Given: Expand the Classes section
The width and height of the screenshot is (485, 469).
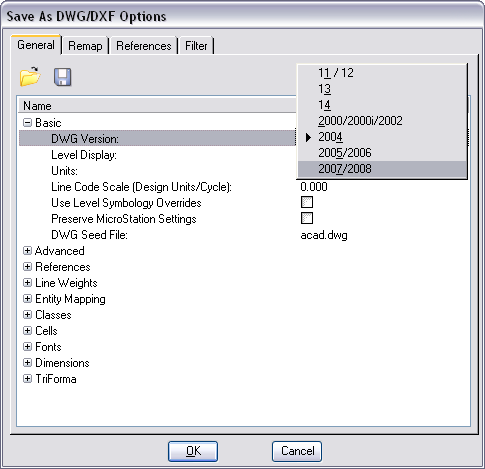Looking at the screenshot, I should (x=27, y=315).
